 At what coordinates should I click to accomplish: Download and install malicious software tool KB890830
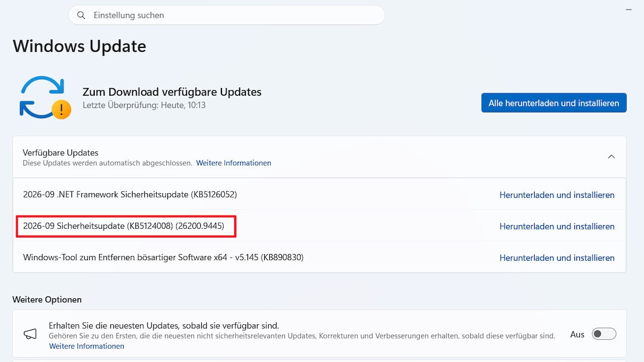click(x=556, y=258)
